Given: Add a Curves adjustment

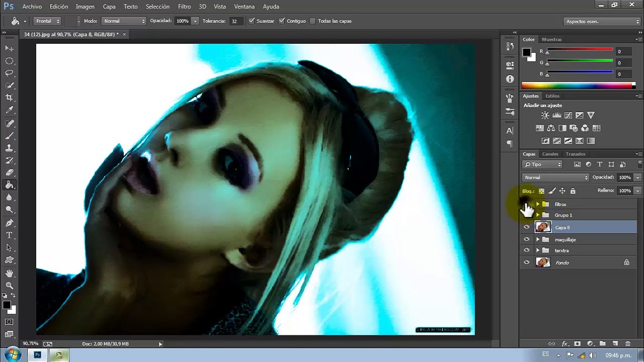Looking at the screenshot, I should pos(568,115).
